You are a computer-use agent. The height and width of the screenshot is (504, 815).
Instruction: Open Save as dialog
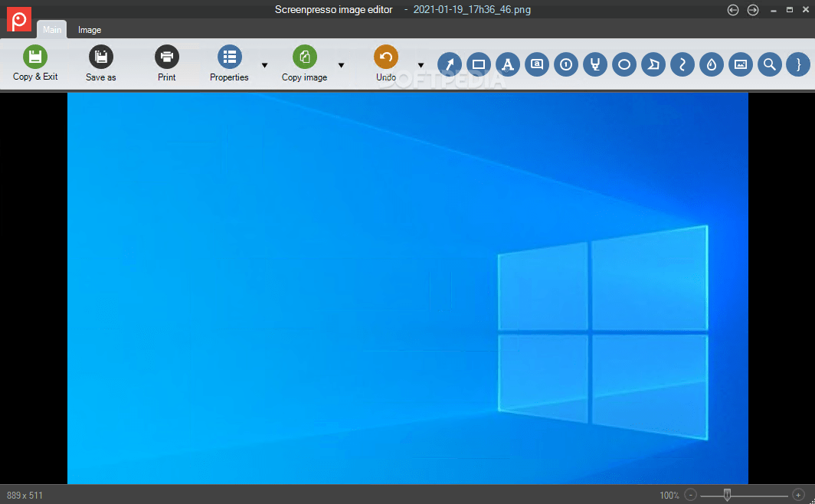pos(101,64)
